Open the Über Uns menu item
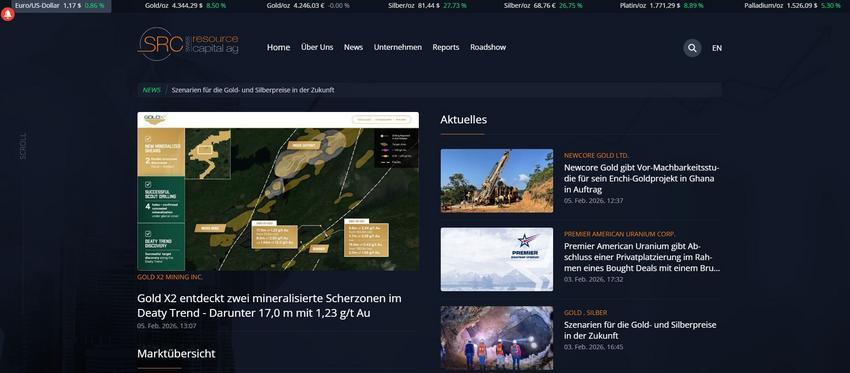The height and width of the screenshot is (373, 850). pyautogui.click(x=317, y=47)
